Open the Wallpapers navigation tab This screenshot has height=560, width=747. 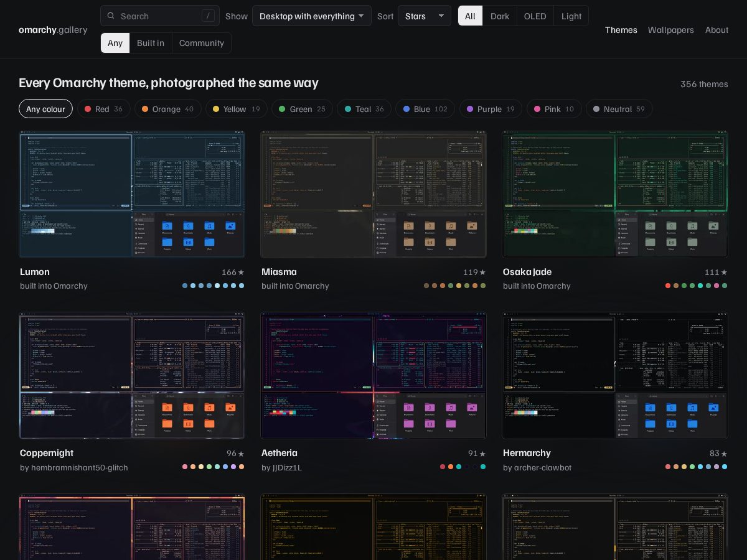671,30
